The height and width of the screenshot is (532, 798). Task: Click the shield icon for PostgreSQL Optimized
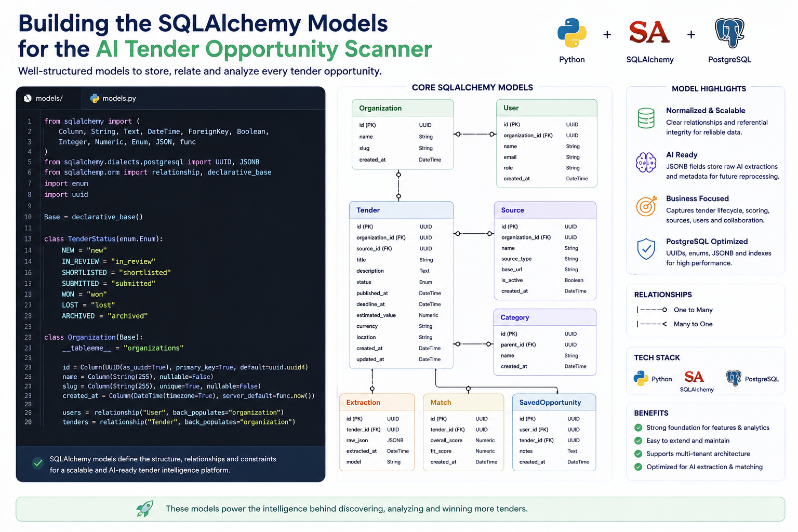coord(646,249)
